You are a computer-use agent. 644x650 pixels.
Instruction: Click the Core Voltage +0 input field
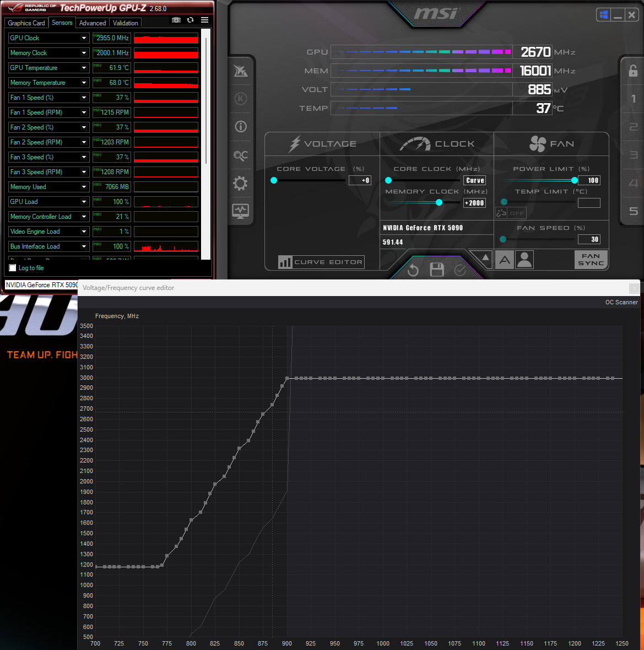(x=360, y=180)
